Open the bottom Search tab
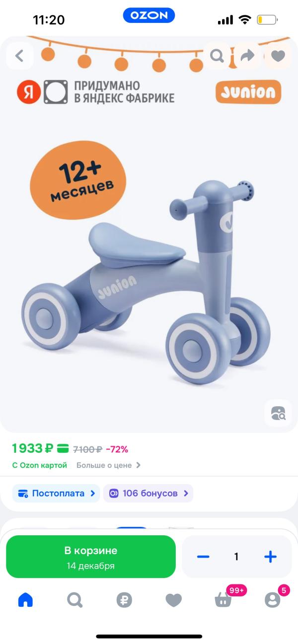The height and width of the screenshot is (644, 298). 74,600
